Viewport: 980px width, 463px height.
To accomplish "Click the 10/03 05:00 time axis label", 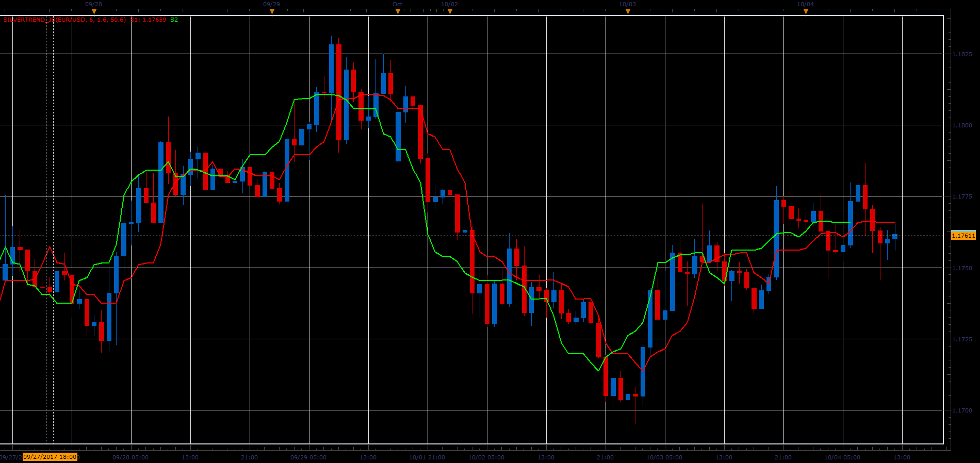I will click(x=664, y=457).
